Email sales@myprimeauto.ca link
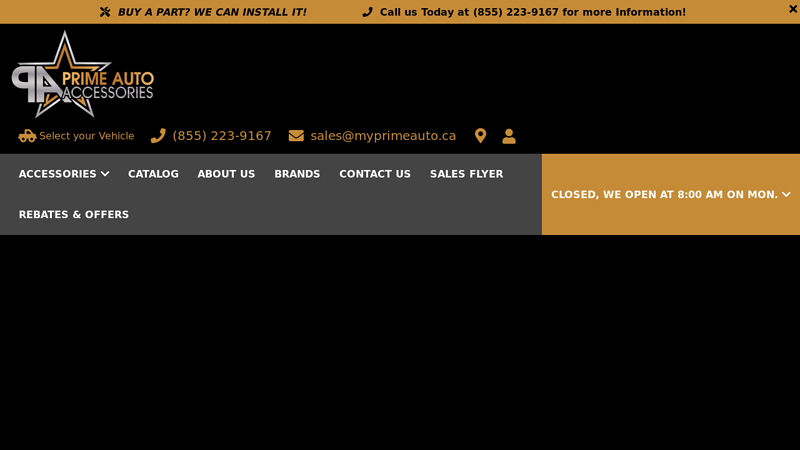This screenshot has height=450, width=800. (383, 136)
